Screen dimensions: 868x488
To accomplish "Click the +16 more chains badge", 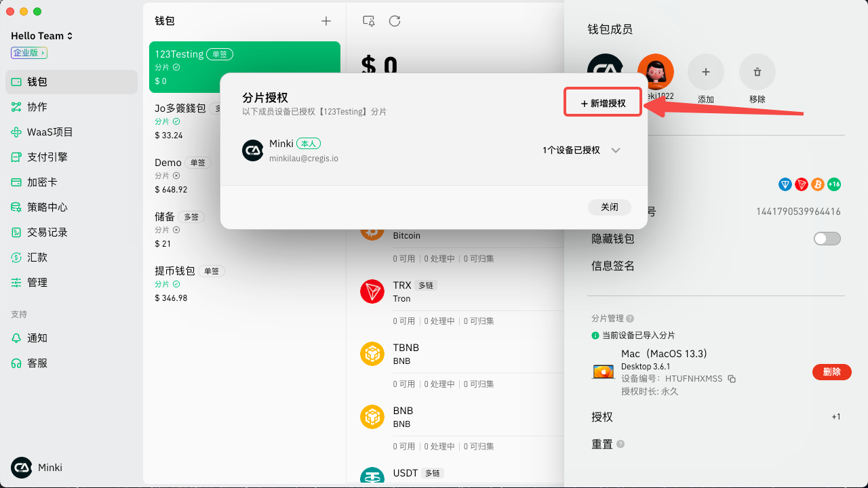I will [x=834, y=184].
